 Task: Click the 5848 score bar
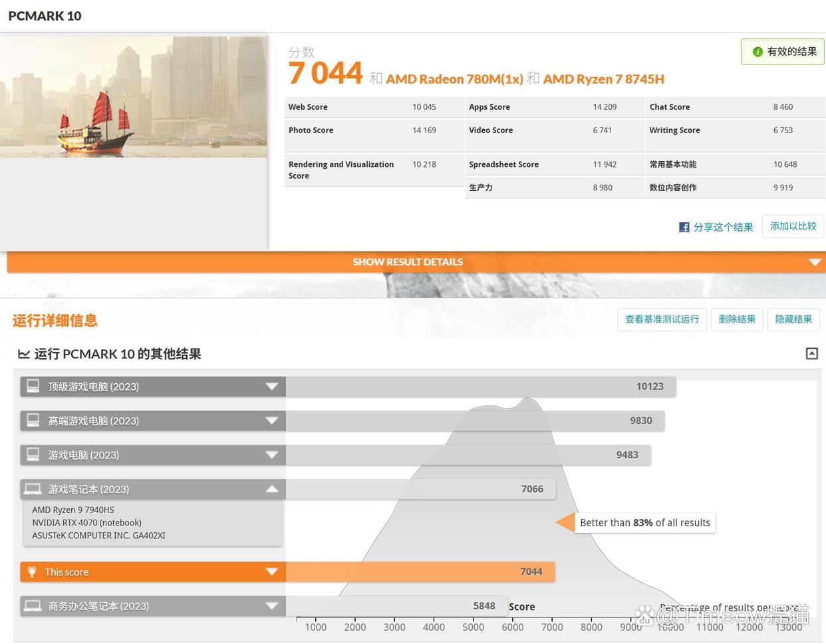(x=397, y=606)
